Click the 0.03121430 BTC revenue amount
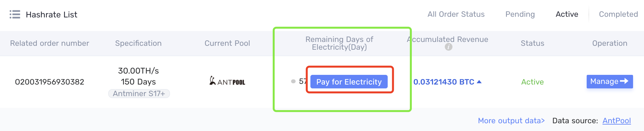The image size is (644, 131). [444, 82]
